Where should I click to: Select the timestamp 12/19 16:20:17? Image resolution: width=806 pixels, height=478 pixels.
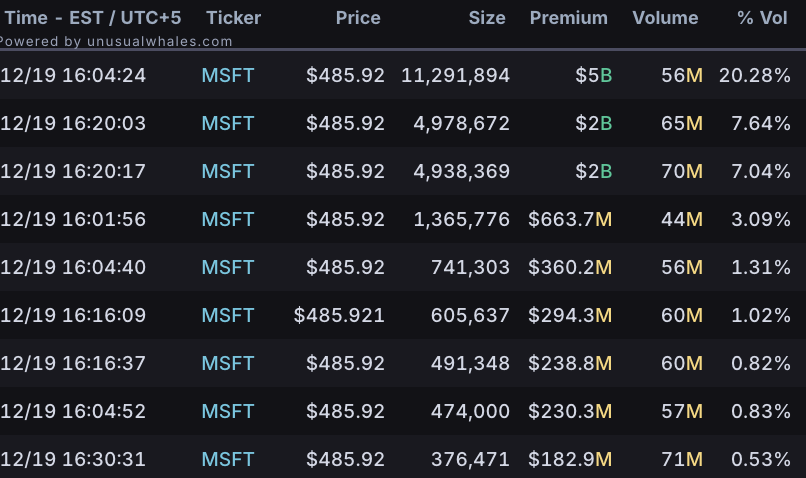[x=73, y=171]
